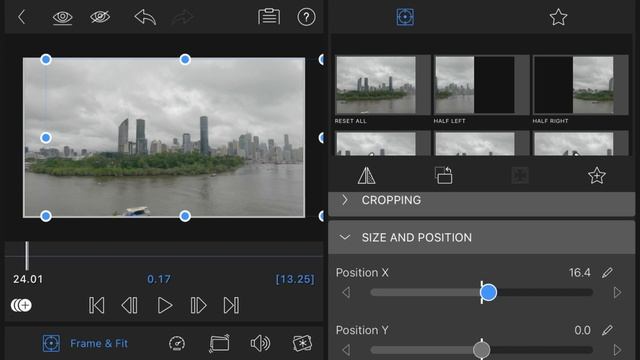Select the Frame & Fit bottom tab
The width and height of the screenshot is (640, 360).
tap(85, 344)
